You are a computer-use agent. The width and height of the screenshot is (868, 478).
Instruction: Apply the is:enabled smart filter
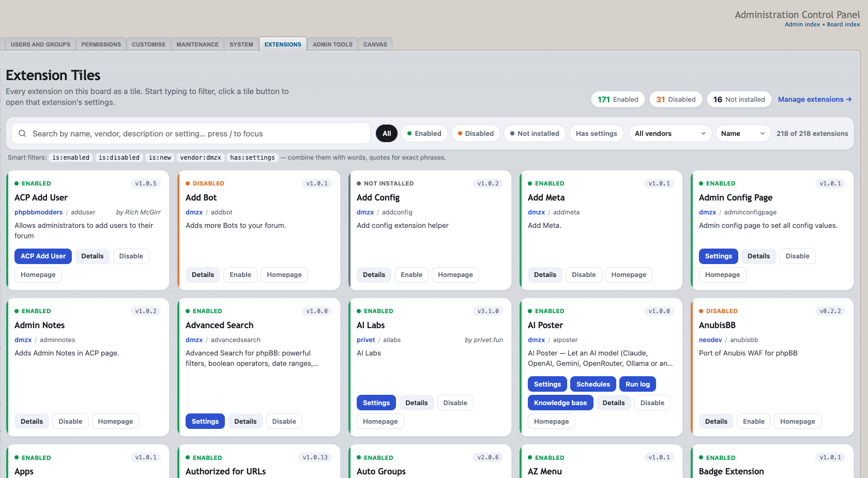pyautogui.click(x=71, y=158)
